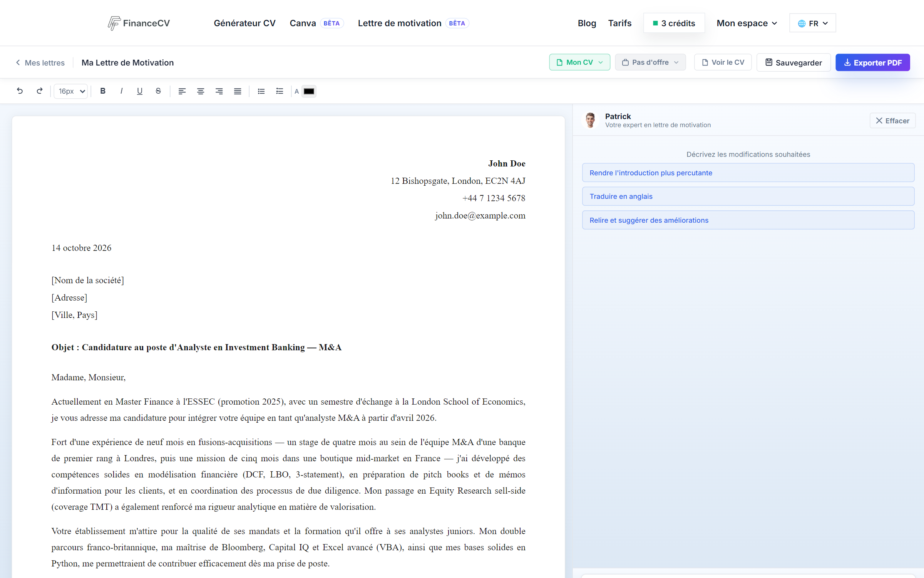Click the FinanceCV logo

click(x=139, y=23)
